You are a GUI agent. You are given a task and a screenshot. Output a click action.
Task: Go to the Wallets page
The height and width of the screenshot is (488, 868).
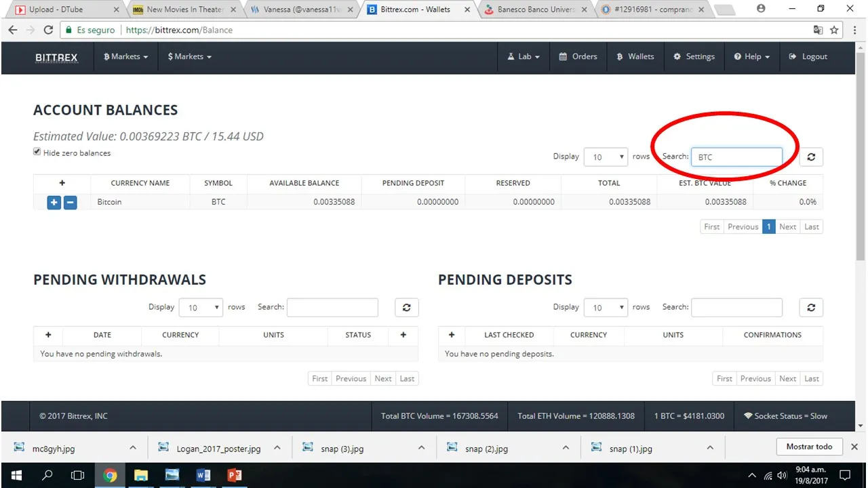[635, 57]
